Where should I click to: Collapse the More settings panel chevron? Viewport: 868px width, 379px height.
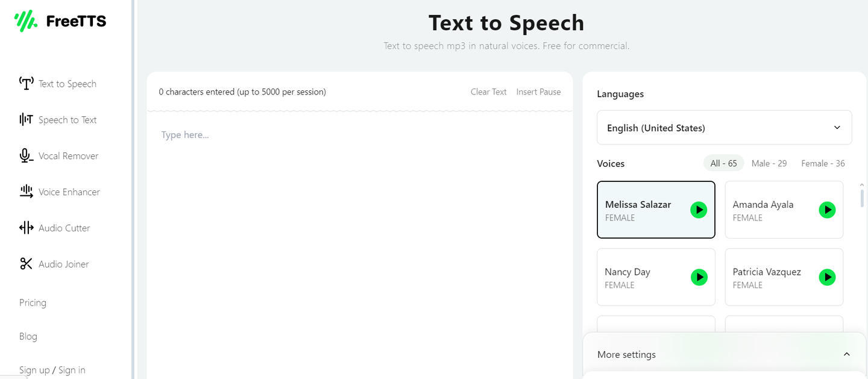(846, 354)
